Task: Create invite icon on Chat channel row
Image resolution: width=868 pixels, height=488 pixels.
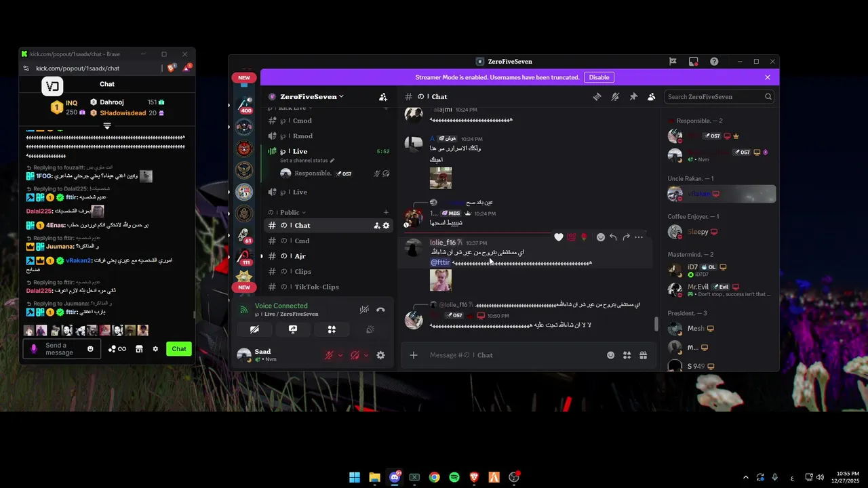Action: click(376, 226)
